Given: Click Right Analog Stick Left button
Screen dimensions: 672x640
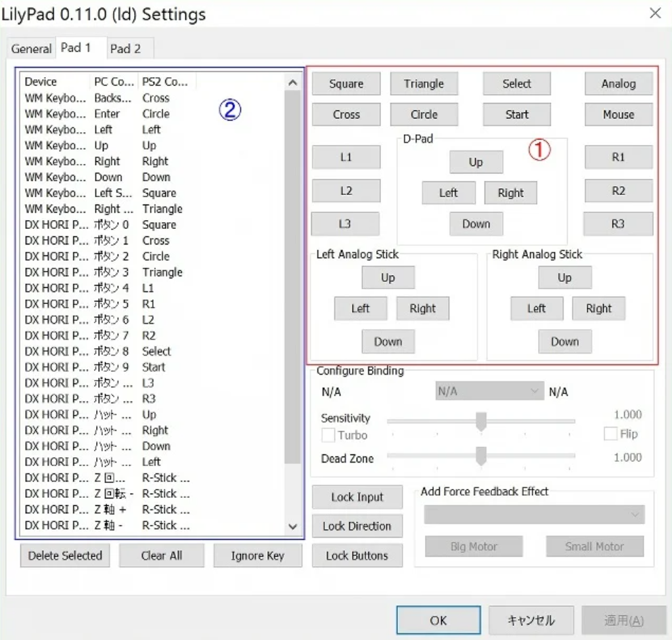Looking at the screenshot, I should tap(536, 309).
